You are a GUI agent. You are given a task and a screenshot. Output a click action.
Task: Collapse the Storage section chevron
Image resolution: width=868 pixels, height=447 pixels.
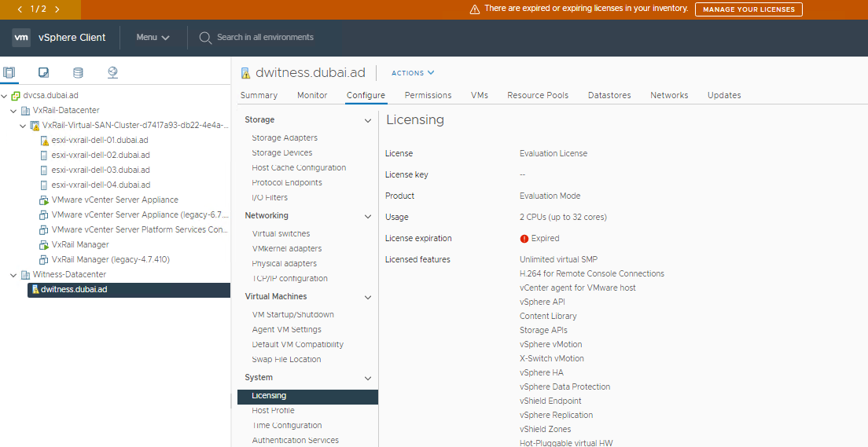point(368,121)
